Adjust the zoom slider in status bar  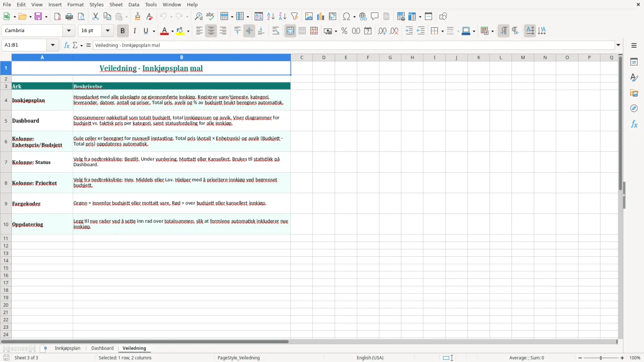[x=601, y=358]
